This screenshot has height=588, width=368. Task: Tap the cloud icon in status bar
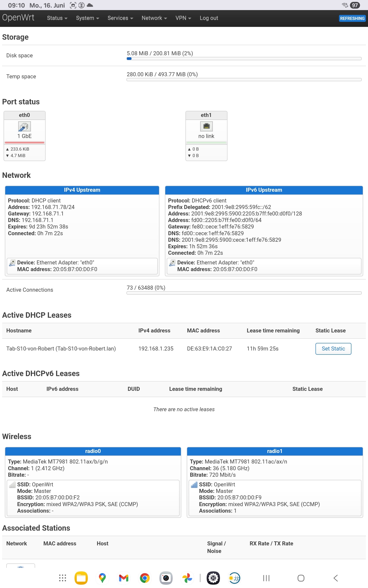point(90,5)
